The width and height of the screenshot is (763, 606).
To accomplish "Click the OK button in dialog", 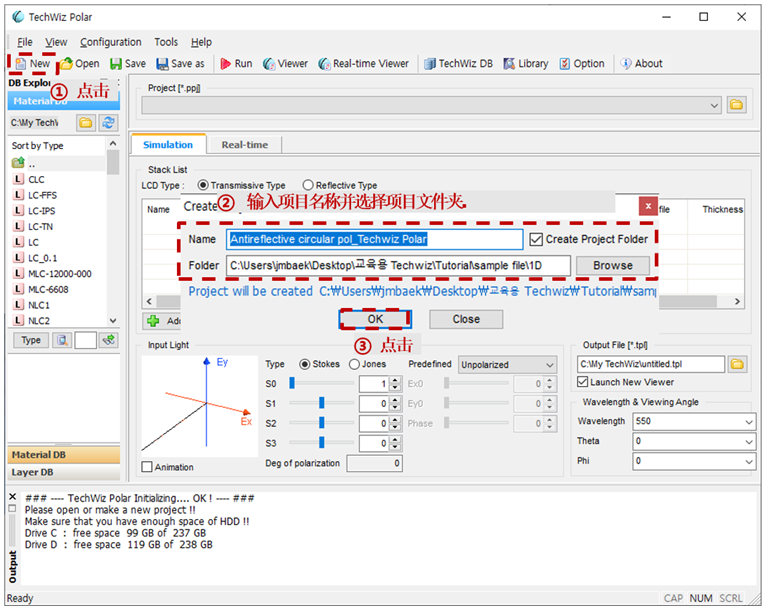I will pyautogui.click(x=375, y=319).
